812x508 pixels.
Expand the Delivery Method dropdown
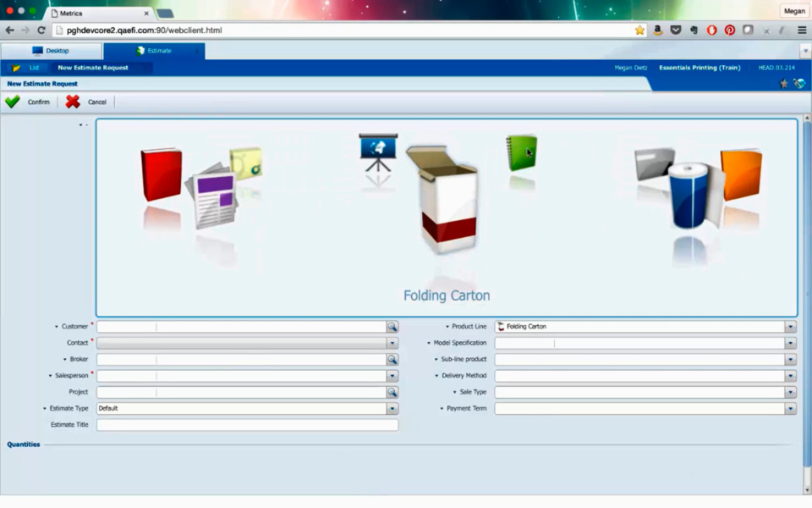point(790,376)
